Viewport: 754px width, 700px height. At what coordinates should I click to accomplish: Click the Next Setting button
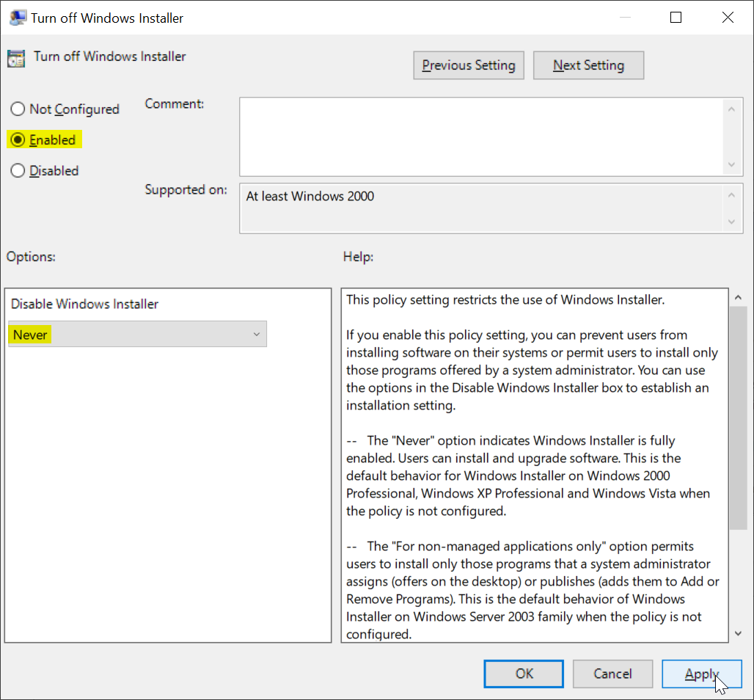(588, 65)
